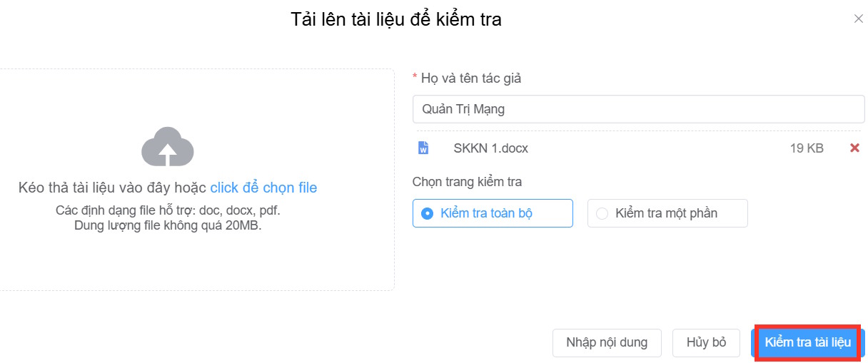Image resolution: width=868 pixels, height=363 pixels.
Task: Remove SKKN 1.docx with the red X
Action: click(x=854, y=148)
